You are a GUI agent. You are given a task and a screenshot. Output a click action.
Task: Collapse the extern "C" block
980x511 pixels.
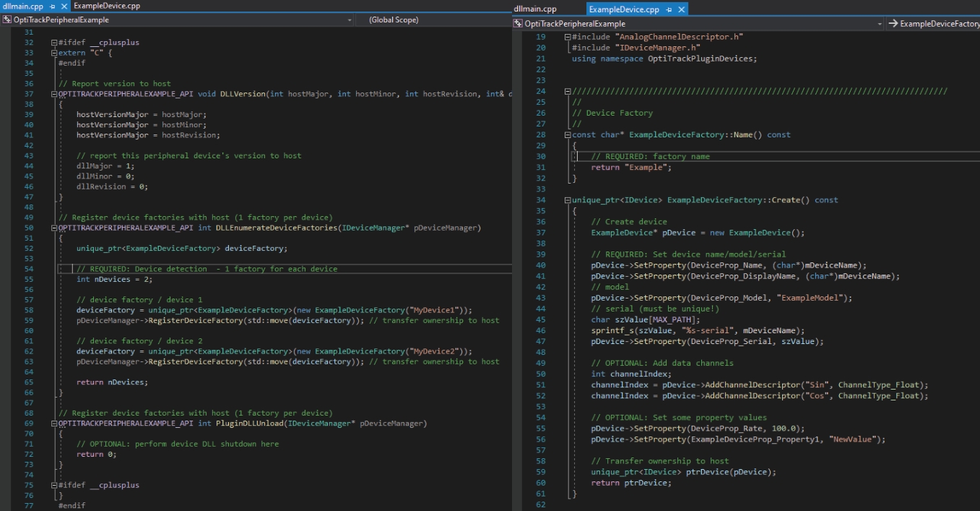click(x=54, y=53)
